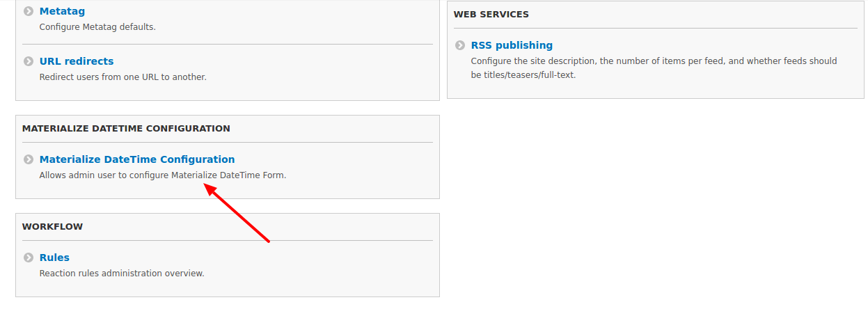Open the Metatag configuration link

coord(62,12)
